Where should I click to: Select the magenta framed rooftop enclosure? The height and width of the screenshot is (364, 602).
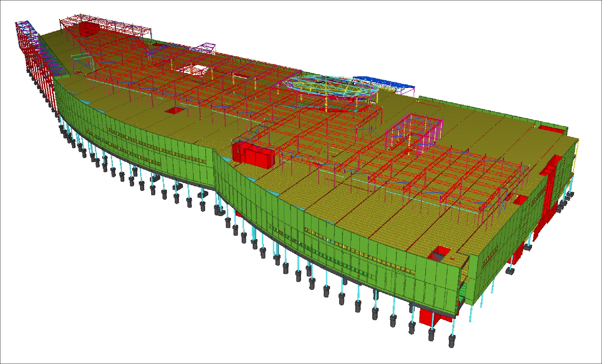pos(414,134)
